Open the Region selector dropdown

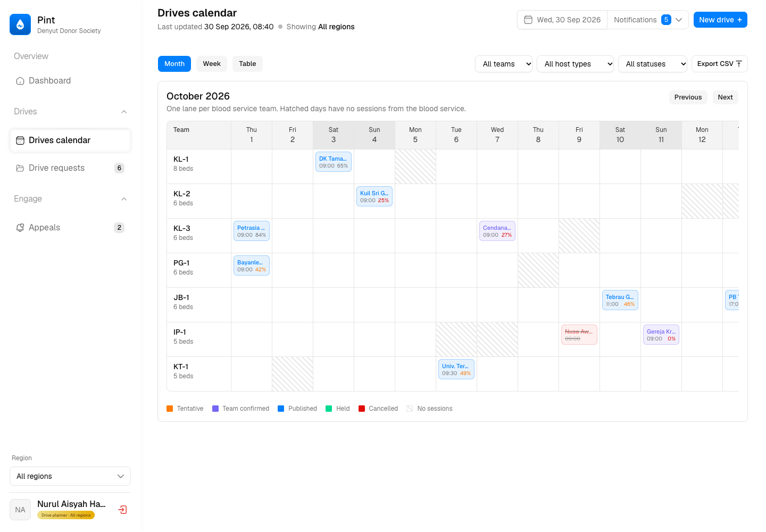coord(70,476)
